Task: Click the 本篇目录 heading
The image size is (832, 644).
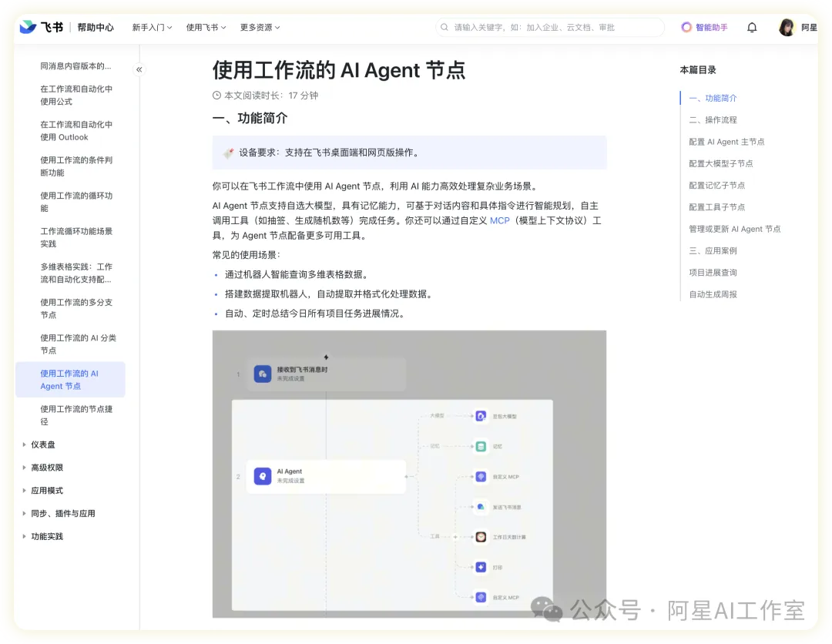Action: click(x=698, y=70)
